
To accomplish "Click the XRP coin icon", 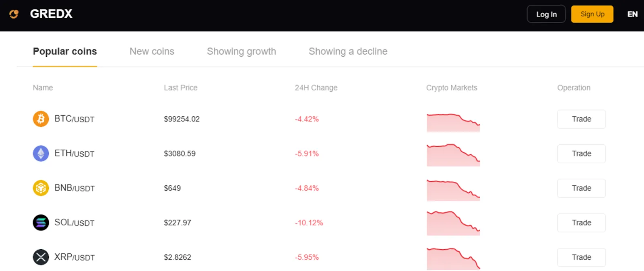I will 41,257.
